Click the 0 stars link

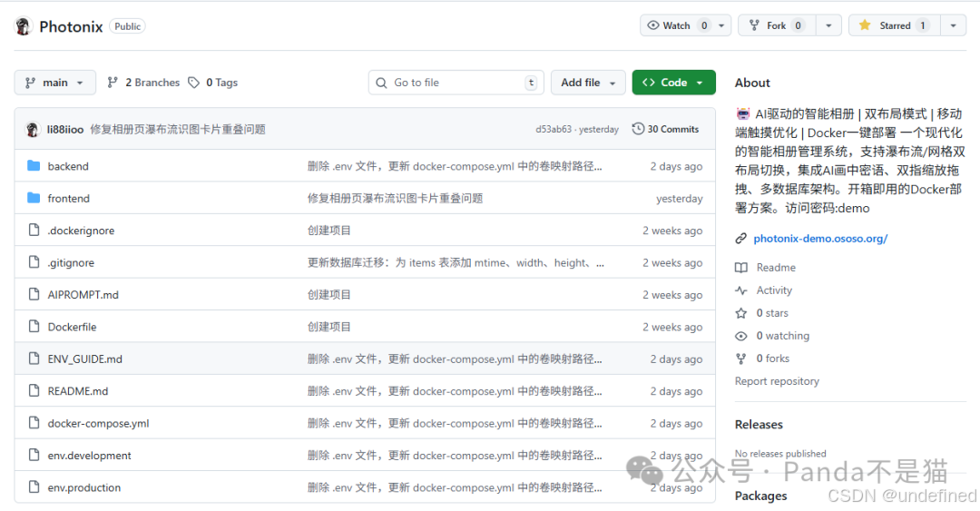(x=772, y=313)
